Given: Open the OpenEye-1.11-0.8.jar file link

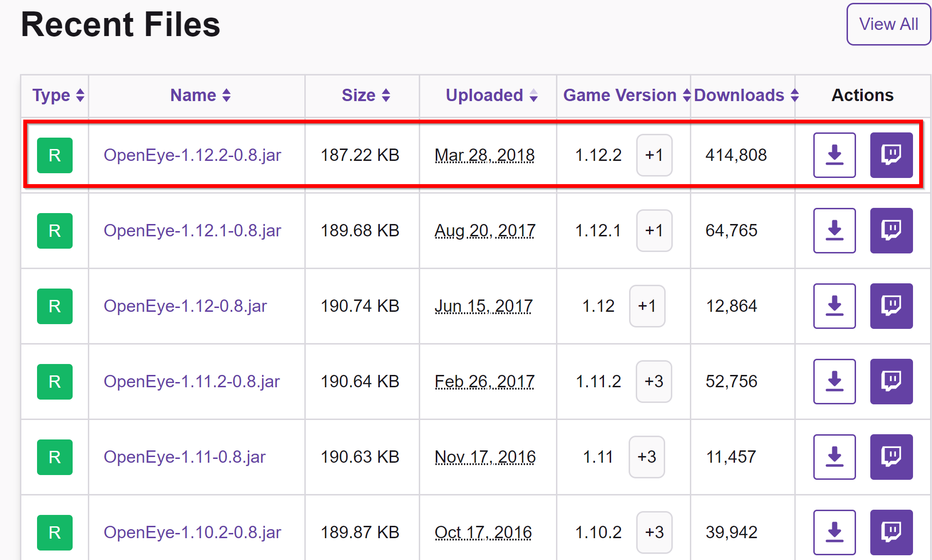Looking at the screenshot, I should pos(185,457).
